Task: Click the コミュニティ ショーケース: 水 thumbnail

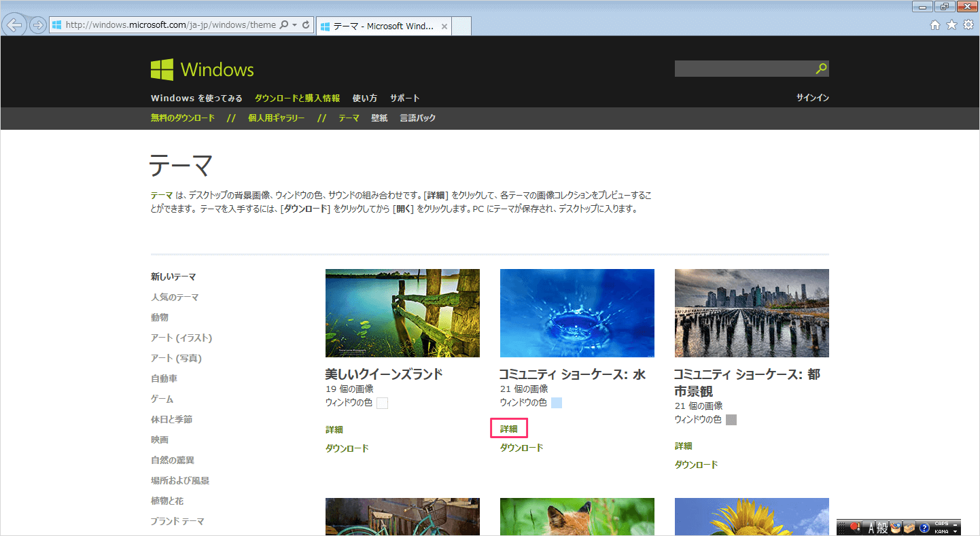Action: pos(577,313)
